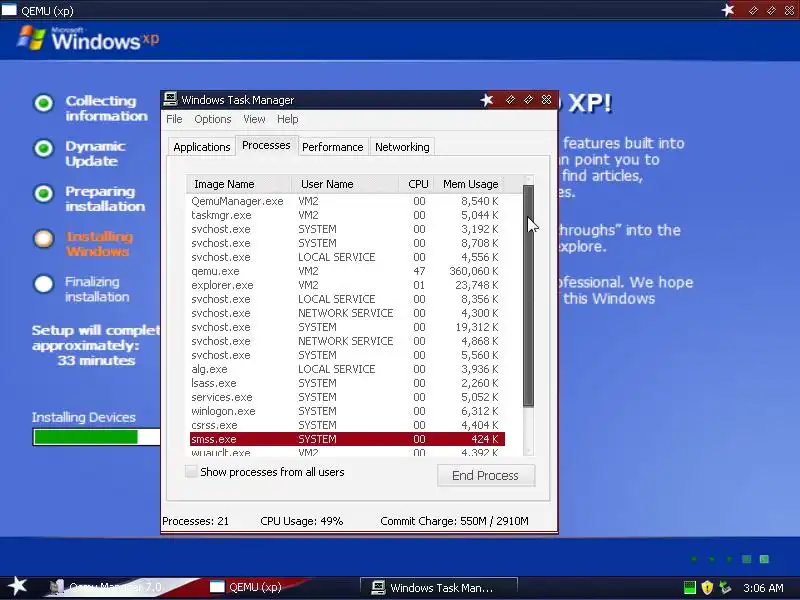Click the CPU Usage: 49% status text
The image size is (800, 600).
[302, 521]
